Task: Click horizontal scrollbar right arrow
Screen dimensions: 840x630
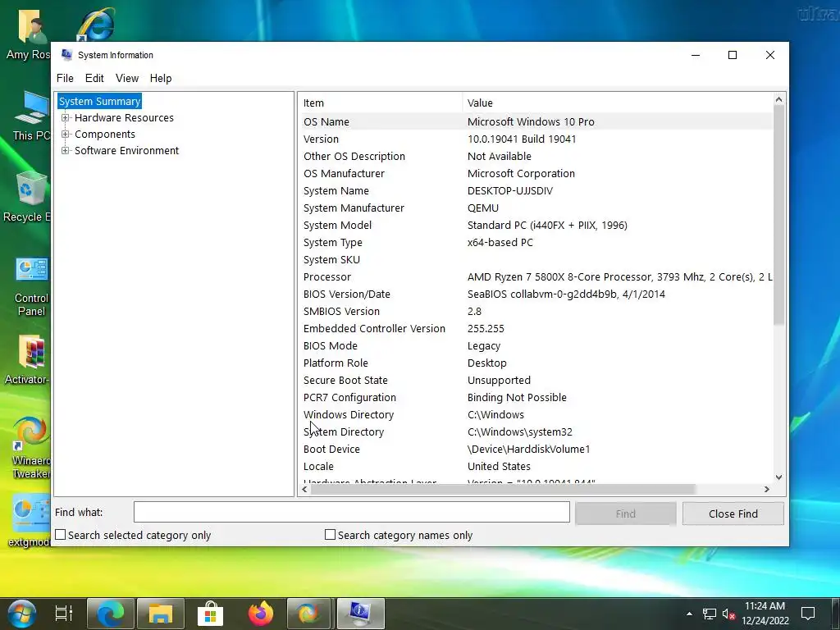Action: click(x=767, y=489)
